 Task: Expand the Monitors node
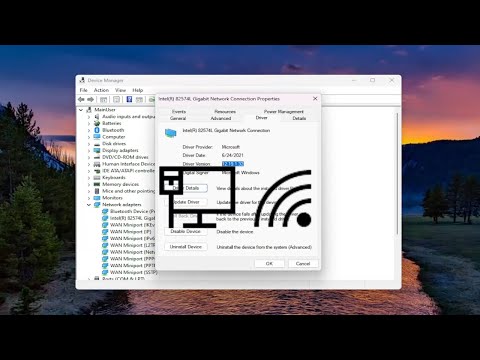coord(89,198)
